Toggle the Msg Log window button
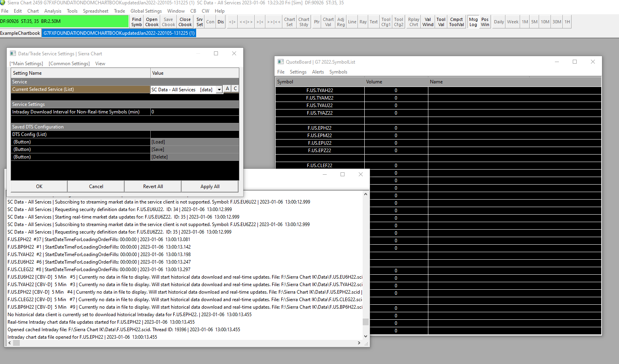Screen dimensions: 619x364 click(473, 22)
